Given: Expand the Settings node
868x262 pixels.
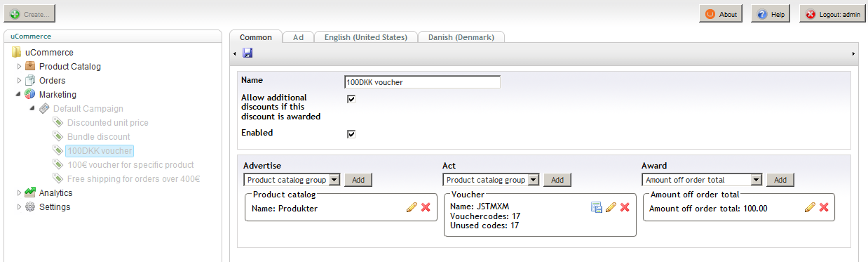Looking at the screenshot, I should (x=20, y=207).
